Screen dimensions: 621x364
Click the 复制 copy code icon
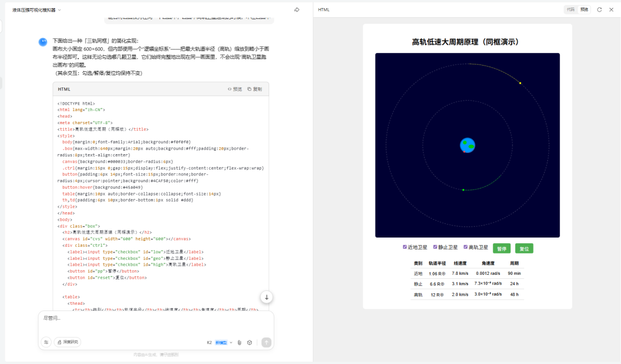(x=254, y=89)
